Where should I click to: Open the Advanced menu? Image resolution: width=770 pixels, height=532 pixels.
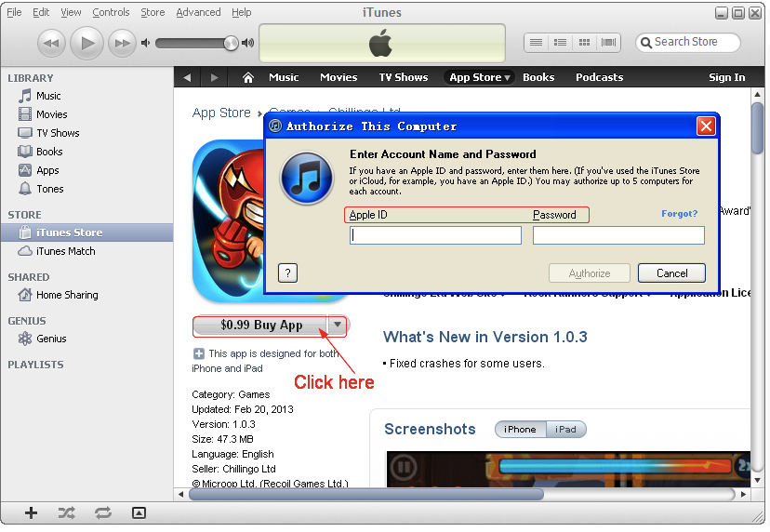coord(198,12)
